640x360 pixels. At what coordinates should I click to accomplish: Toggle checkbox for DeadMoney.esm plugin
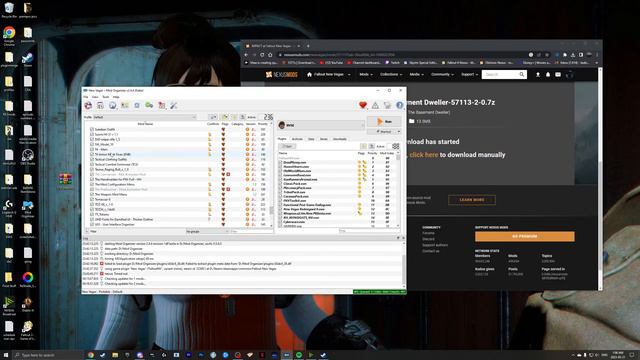pos(280,162)
